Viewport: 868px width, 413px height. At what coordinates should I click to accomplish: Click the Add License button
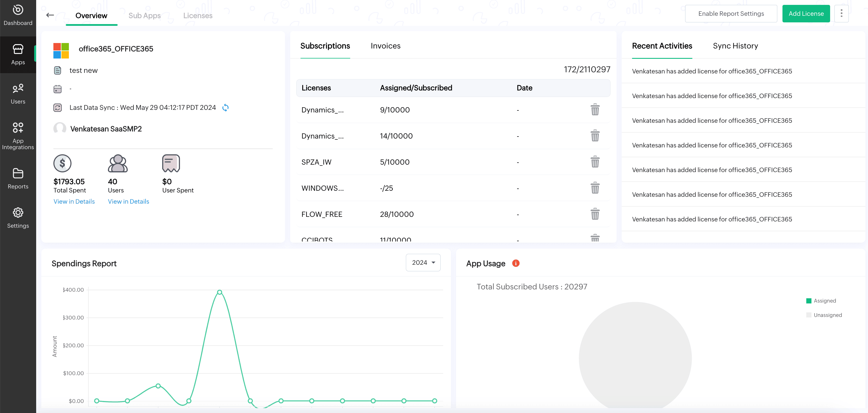coord(807,13)
